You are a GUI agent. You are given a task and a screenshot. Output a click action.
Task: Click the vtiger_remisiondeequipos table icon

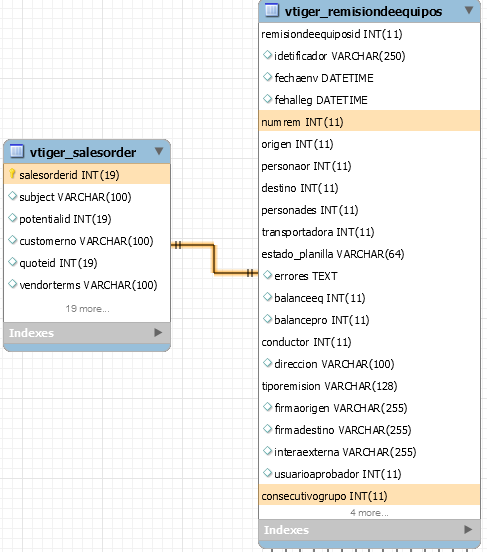click(272, 10)
